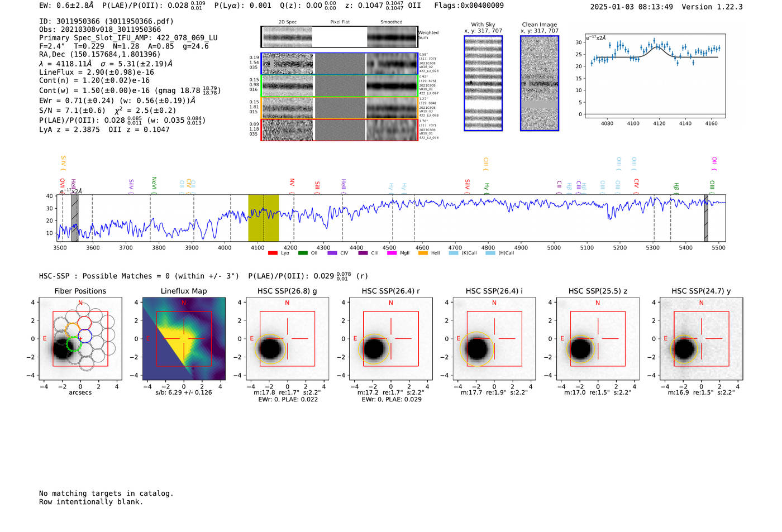Click the OII green legend swatch

click(x=303, y=253)
